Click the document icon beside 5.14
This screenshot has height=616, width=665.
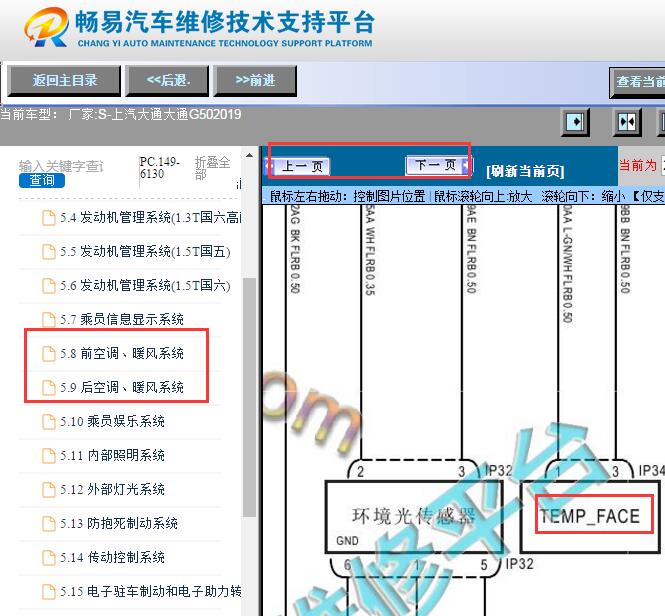click(x=49, y=557)
